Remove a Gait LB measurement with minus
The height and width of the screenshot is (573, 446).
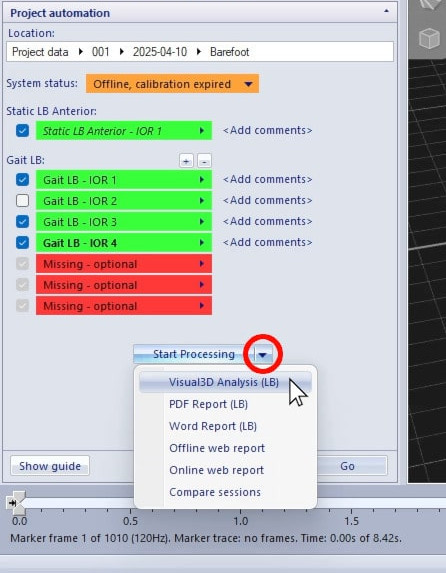tap(204, 161)
